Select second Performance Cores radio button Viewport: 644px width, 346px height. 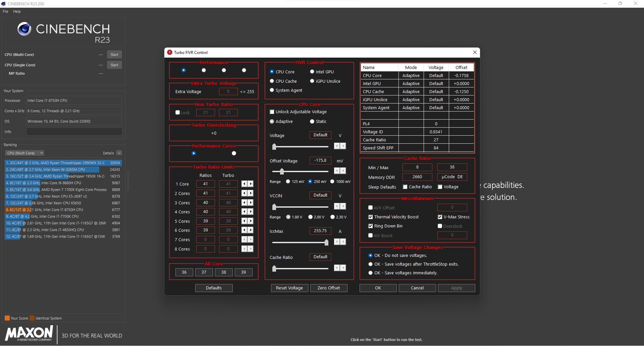click(234, 153)
